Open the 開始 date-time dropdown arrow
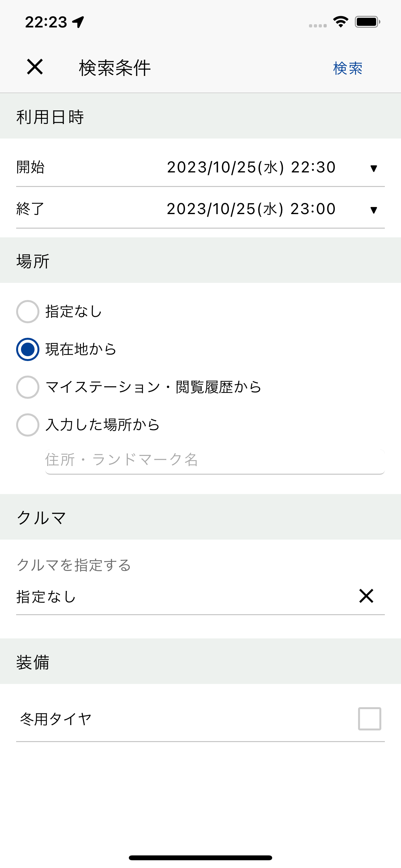The height and width of the screenshot is (868, 401). tap(373, 168)
